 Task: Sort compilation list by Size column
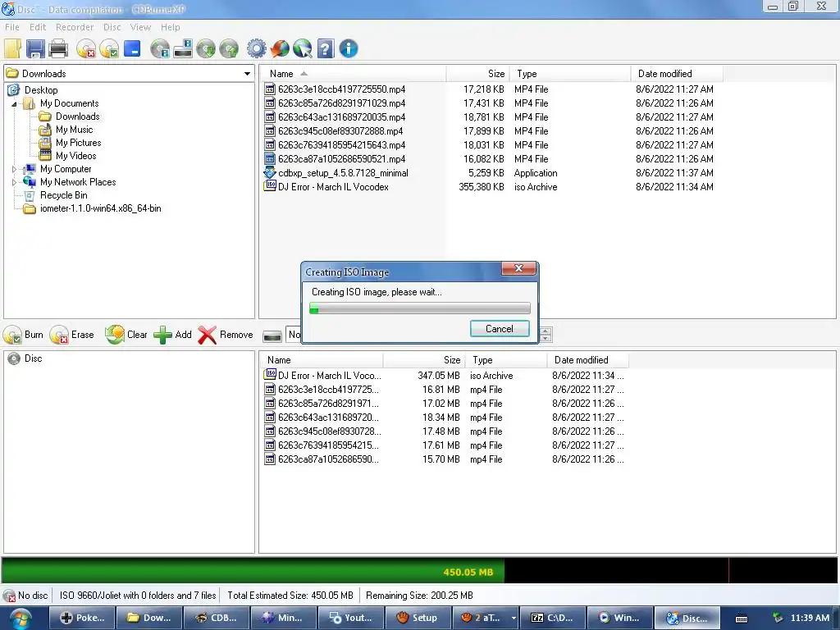[x=424, y=360]
